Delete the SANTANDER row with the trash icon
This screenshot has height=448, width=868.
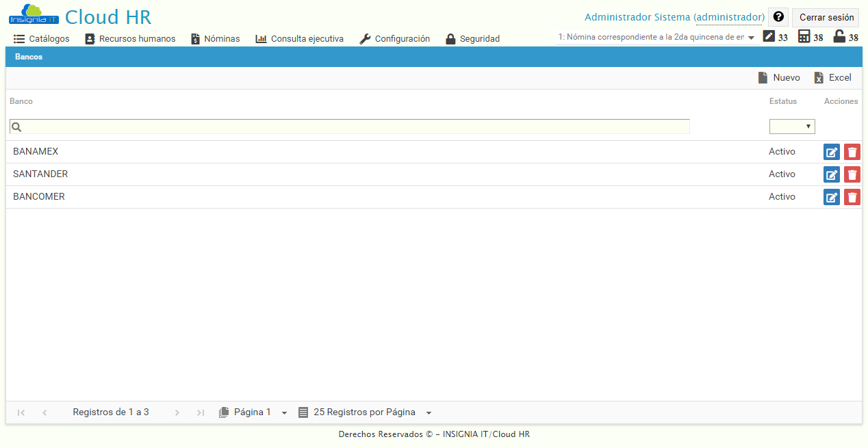point(852,174)
